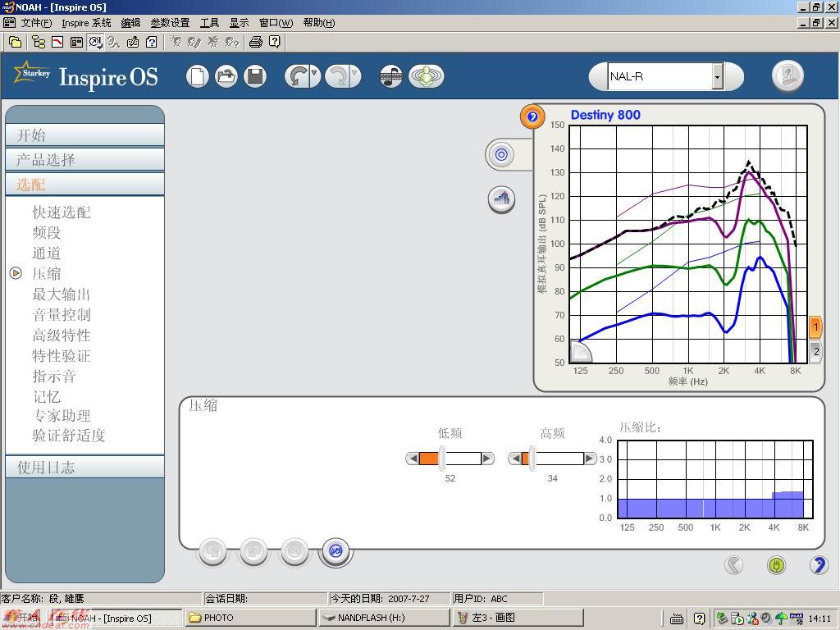
Task: Open the 显示 menu
Action: [239, 23]
